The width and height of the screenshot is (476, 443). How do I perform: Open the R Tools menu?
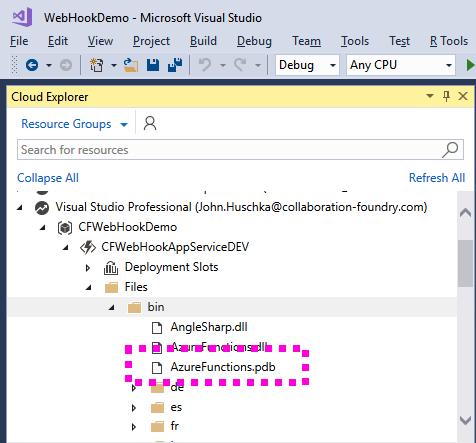[x=449, y=41]
